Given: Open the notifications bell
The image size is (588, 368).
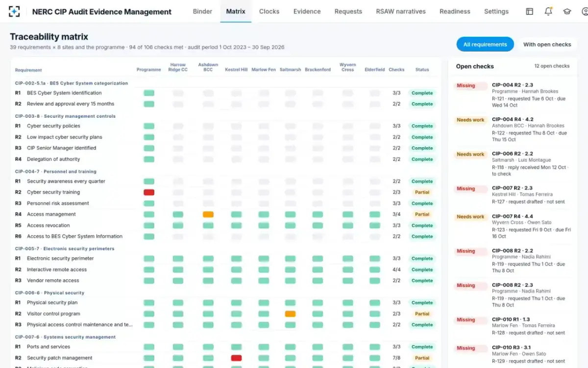Looking at the screenshot, I should coord(548,11).
